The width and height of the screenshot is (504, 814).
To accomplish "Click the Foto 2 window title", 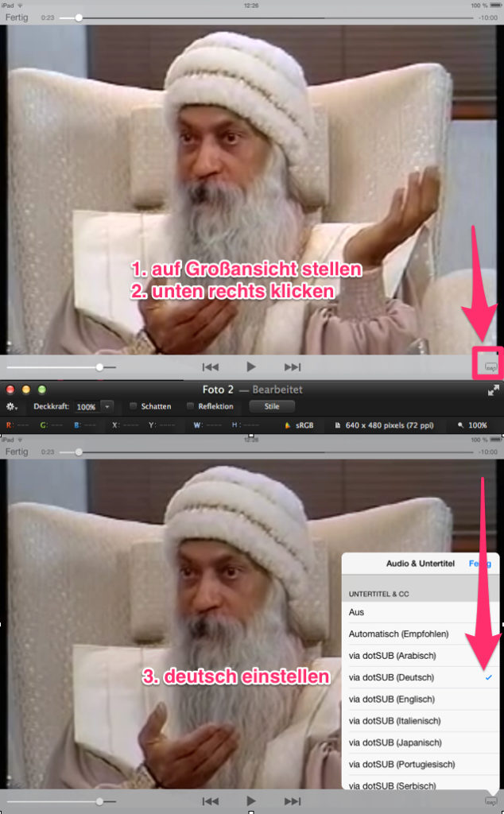I will [218, 390].
